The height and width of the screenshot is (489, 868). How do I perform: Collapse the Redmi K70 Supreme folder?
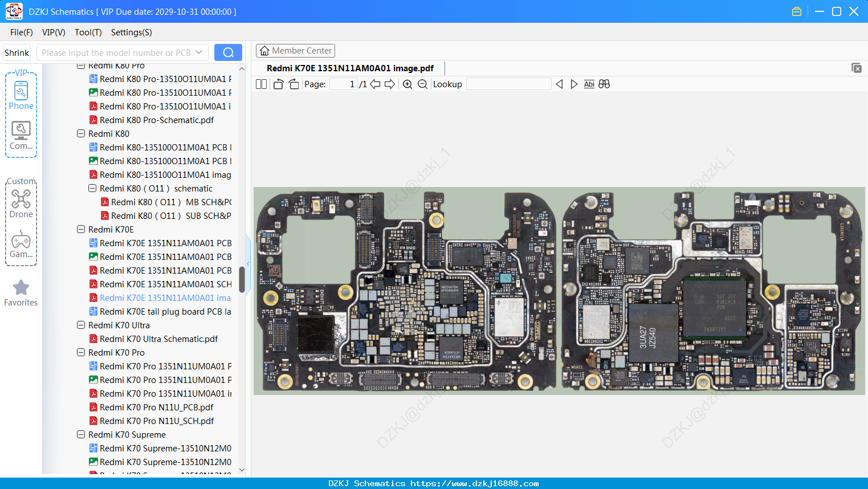pos(81,435)
